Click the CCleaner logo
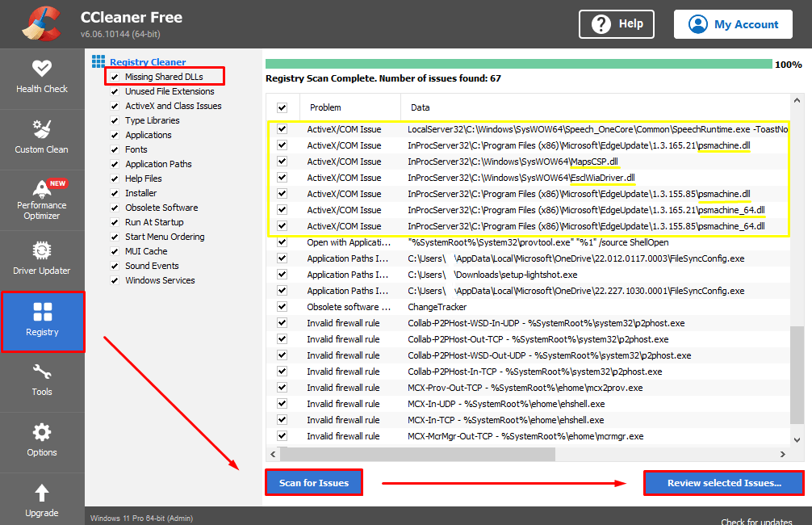This screenshot has height=525, width=812. (x=41, y=24)
